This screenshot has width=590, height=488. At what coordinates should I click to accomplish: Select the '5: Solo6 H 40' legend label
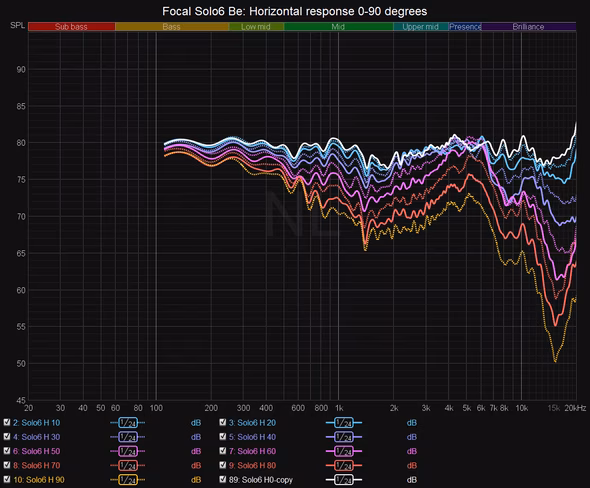(x=252, y=437)
